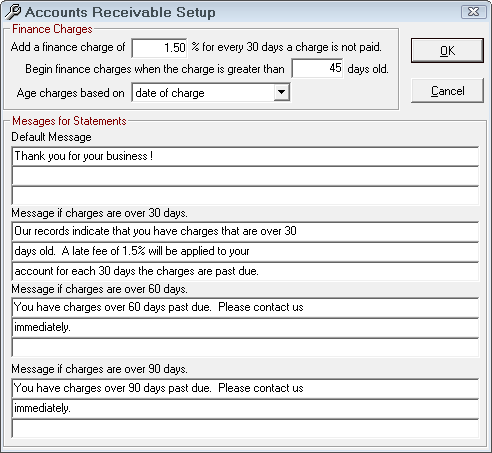The height and width of the screenshot is (453, 492).
Task: Click 'Message if charges are over 60 days.' label
Action: pyautogui.click(x=99, y=289)
